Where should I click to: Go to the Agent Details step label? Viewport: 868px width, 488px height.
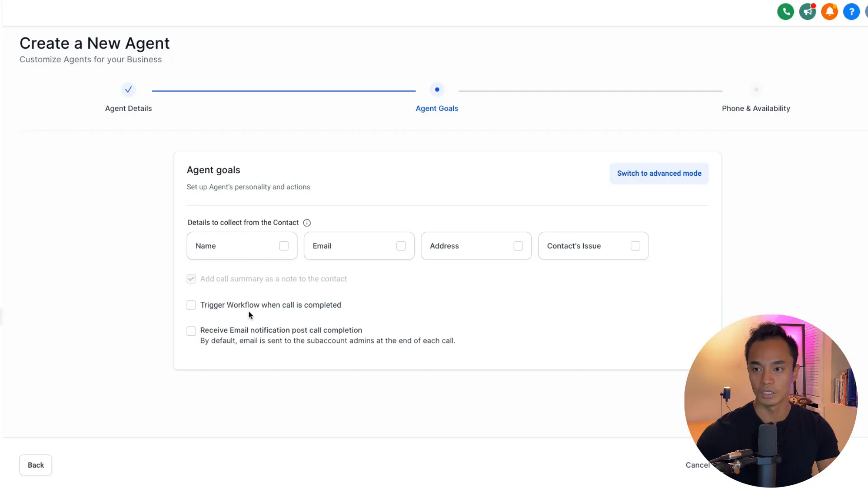128,108
